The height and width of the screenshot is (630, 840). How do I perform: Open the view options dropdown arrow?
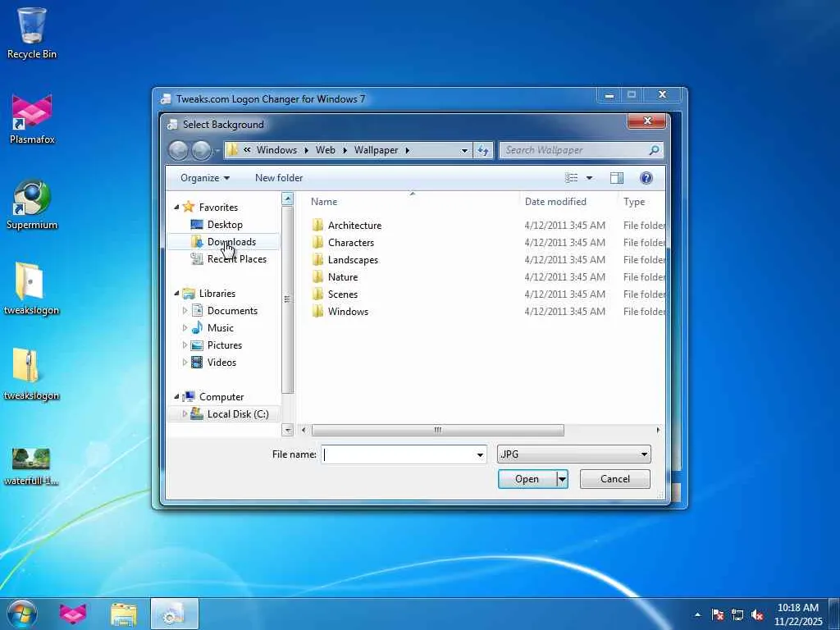589,178
